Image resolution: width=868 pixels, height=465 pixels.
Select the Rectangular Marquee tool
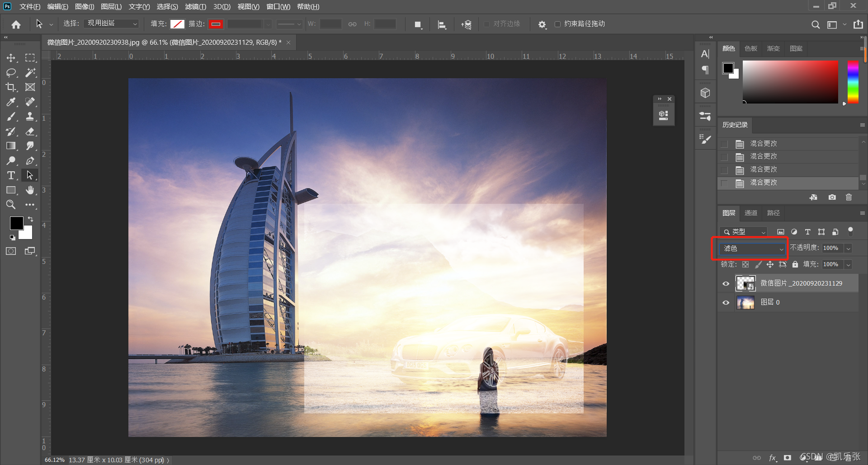[x=30, y=58]
